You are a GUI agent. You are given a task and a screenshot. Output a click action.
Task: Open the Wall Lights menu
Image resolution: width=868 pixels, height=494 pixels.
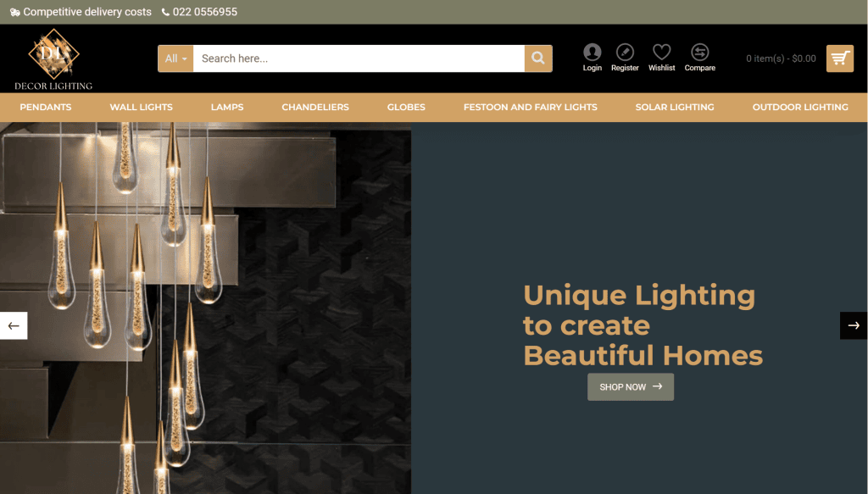pyautogui.click(x=142, y=108)
